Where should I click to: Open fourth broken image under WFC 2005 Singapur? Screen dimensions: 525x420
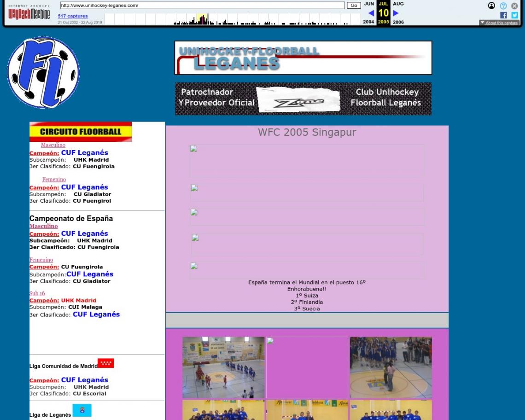tap(307, 244)
